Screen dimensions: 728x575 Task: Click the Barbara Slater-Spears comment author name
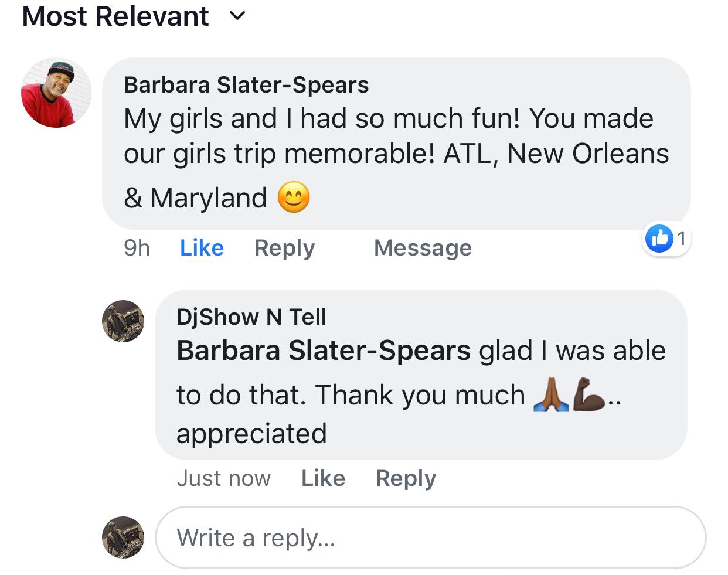[246, 85]
